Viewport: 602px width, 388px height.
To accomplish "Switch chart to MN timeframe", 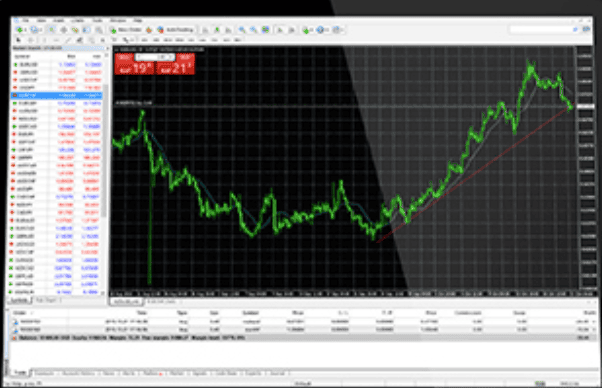I will [x=238, y=40].
